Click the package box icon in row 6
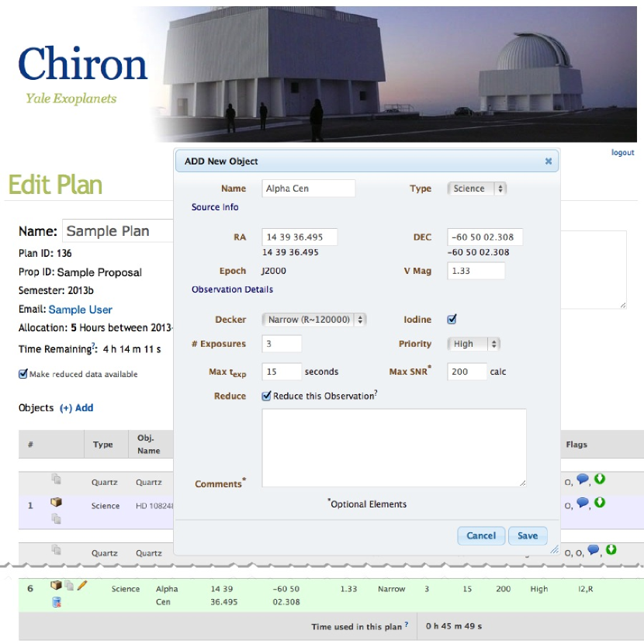Image resolution: width=644 pixels, height=644 pixels. click(57, 585)
